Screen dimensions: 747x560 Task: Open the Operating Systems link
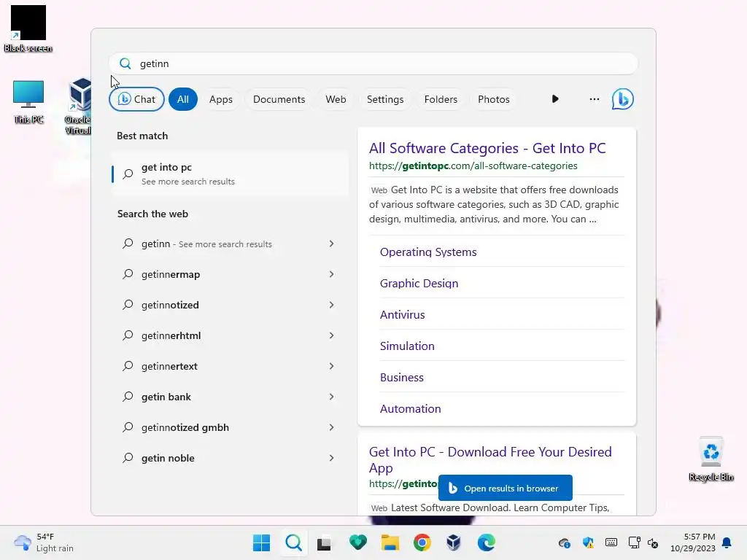coord(428,252)
